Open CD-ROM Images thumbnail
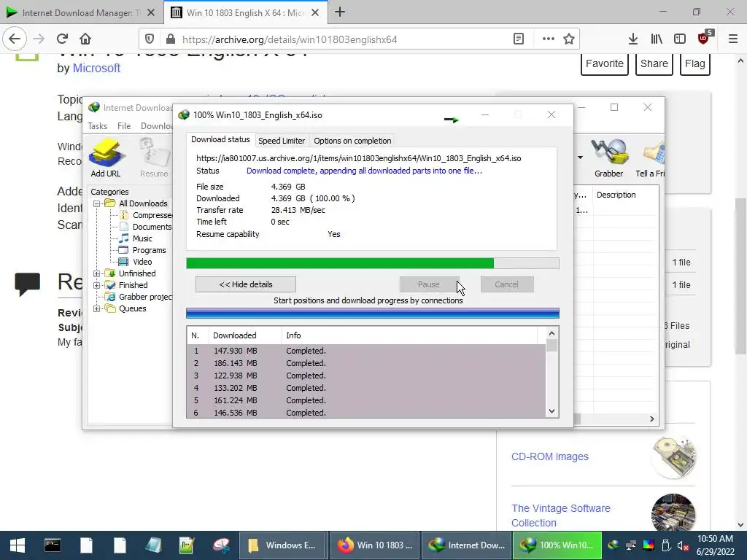The width and height of the screenshot is (747, 560). tap(673, 456)
